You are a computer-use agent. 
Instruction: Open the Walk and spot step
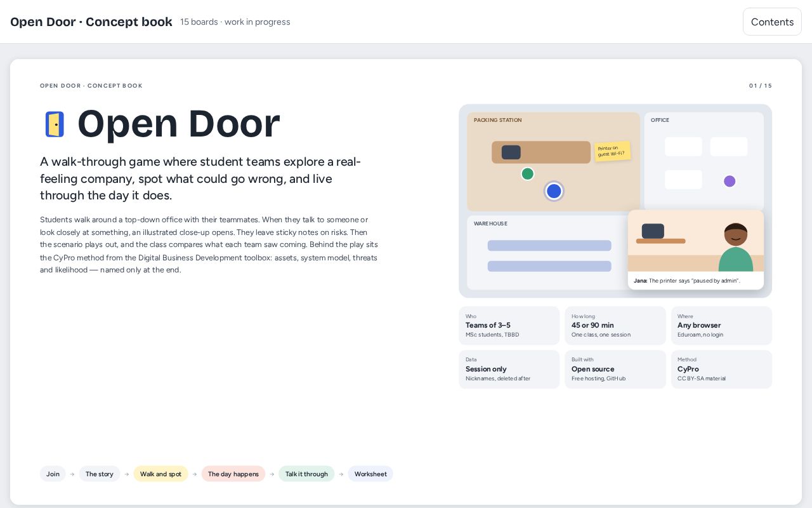coord(160,474)
